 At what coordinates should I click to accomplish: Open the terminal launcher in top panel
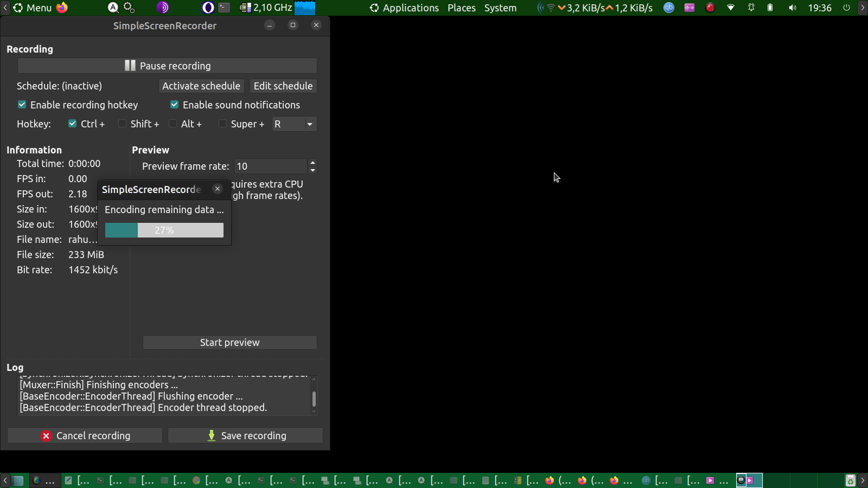(224, 8)
